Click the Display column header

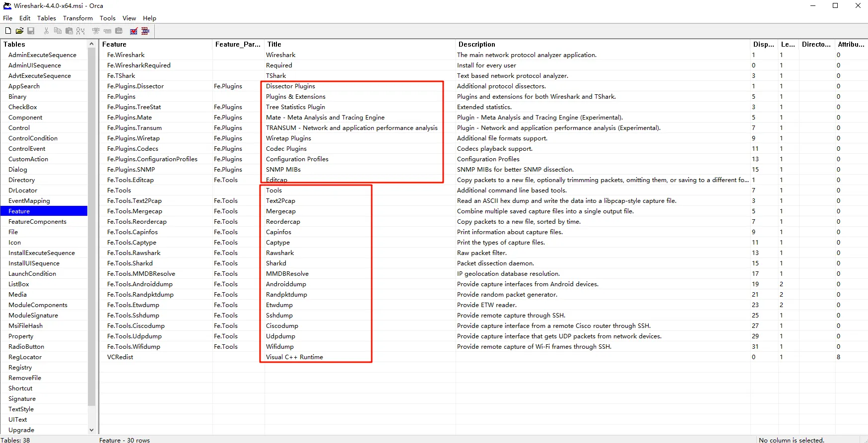[x=764, y=44]
